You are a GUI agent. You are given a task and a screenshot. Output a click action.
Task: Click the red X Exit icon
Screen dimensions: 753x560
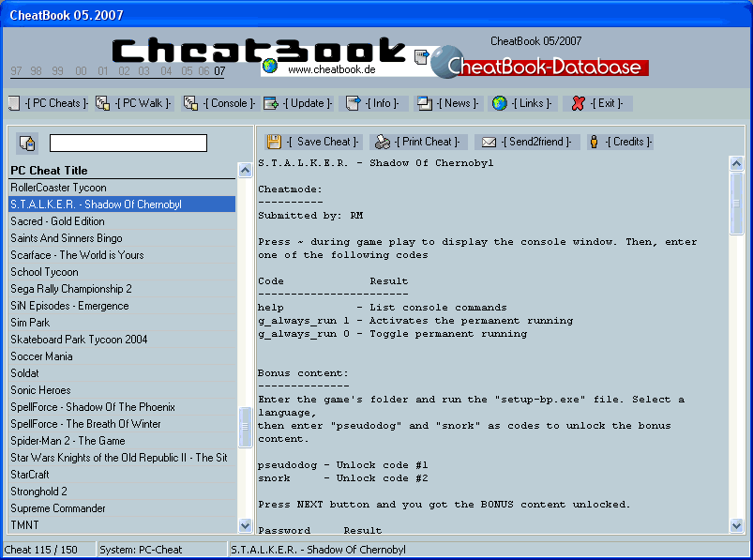point(579,103)
